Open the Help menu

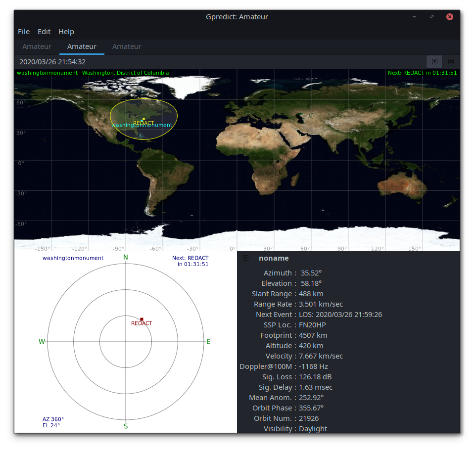66,32
